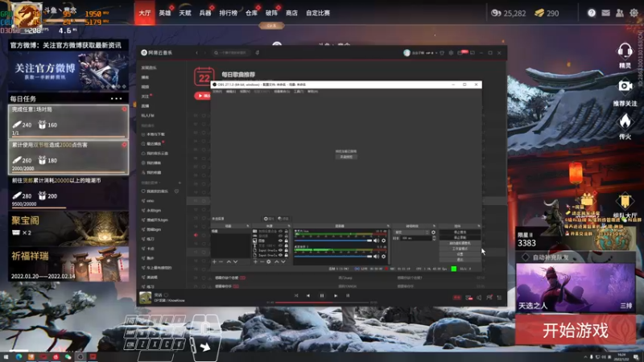Adjust OBS transition duration stepper
644x362 pixels.
pos(434,238)
